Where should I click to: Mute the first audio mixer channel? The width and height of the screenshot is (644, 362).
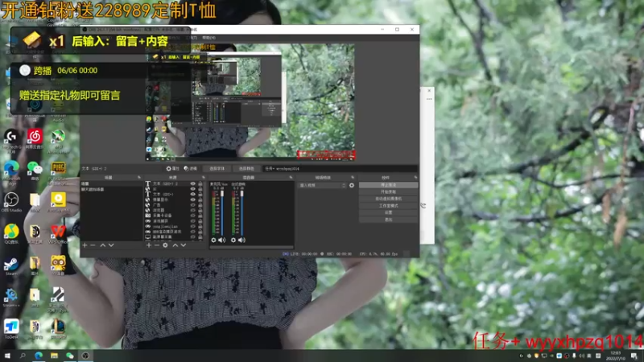click(222, 240)
